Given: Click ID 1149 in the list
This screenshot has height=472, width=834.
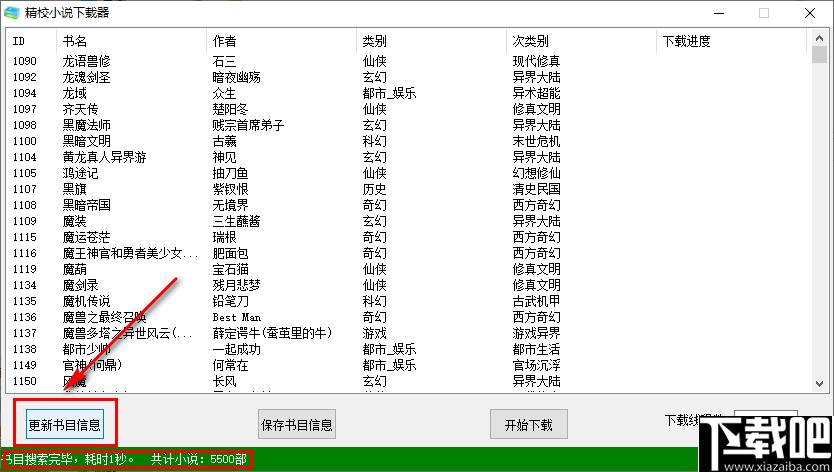Looking at the screenshot, I should [24, 365].
